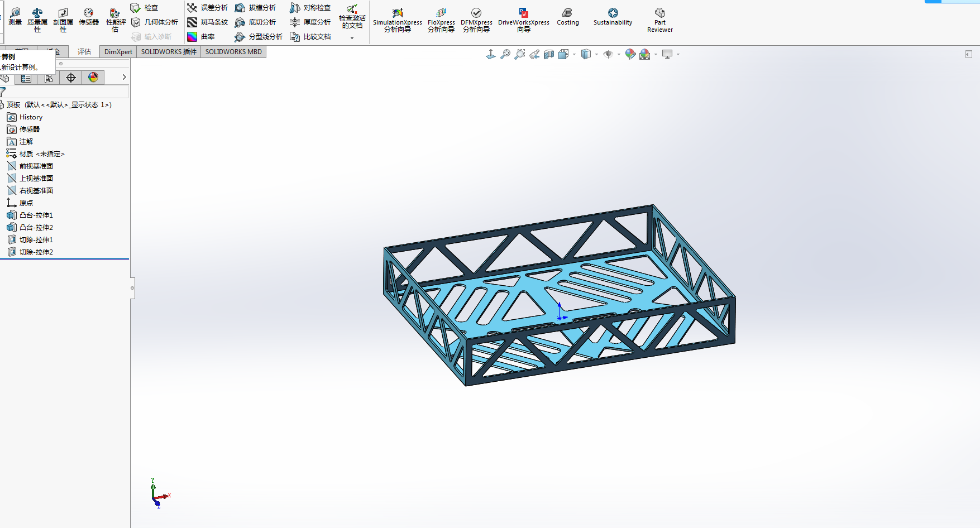This screenshot has width=980, height=528.
Task: Open 厚度分析 thickness analysis
Action: coord(310,22)
